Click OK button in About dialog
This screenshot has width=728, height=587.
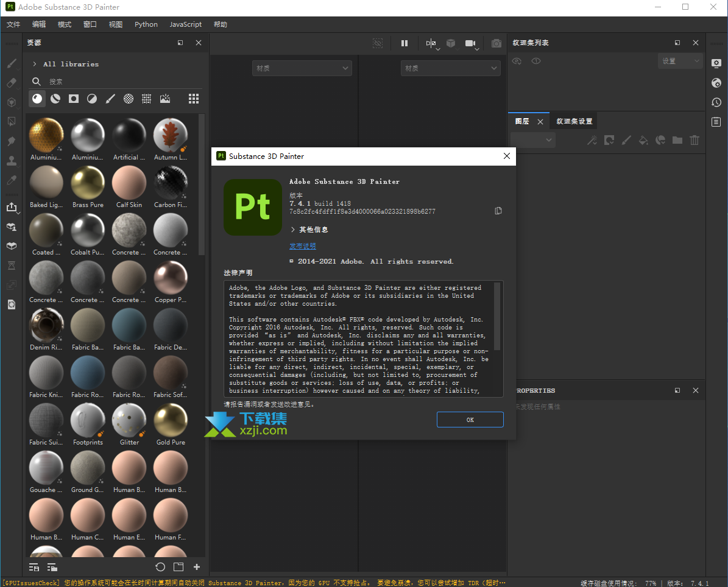point(470,420)
